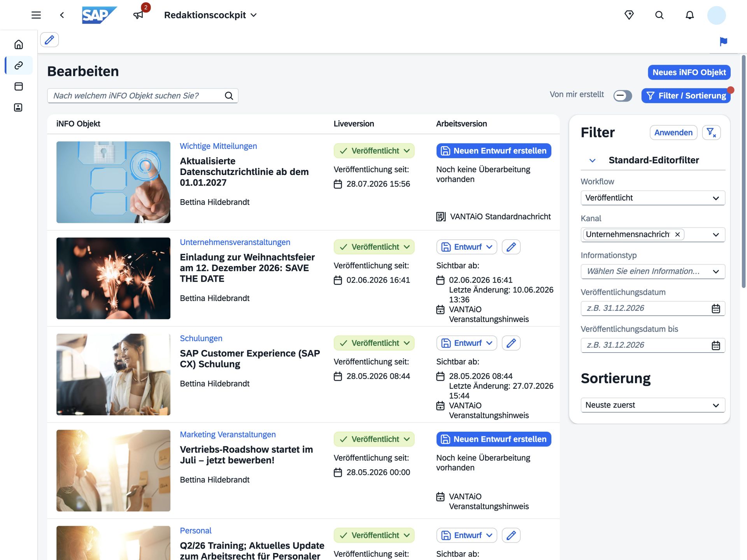Edit the Q2/26 Training draft pencil
Screen dimensions: 747x560
[511, 535]
